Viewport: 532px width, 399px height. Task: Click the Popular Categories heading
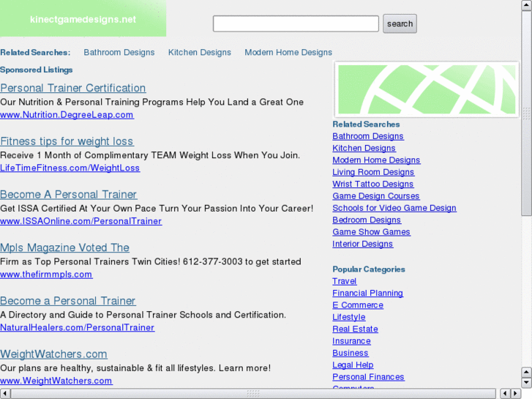(369, 269)
